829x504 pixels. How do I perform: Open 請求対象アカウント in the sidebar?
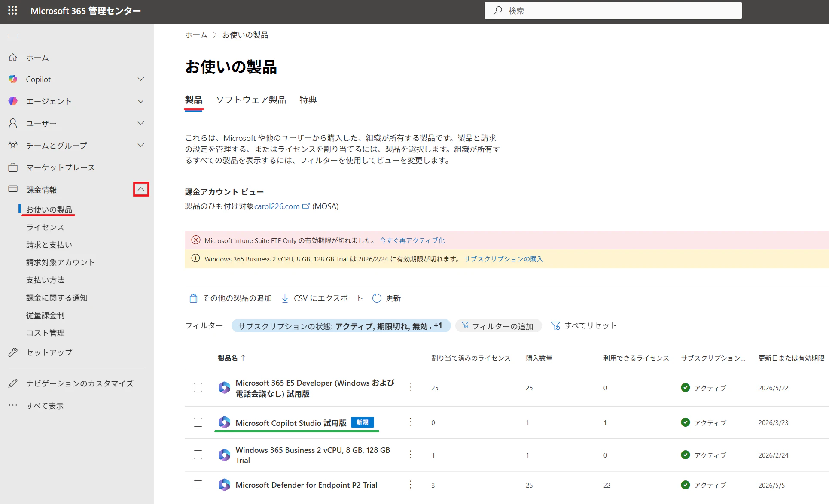[x=61, y=262]
